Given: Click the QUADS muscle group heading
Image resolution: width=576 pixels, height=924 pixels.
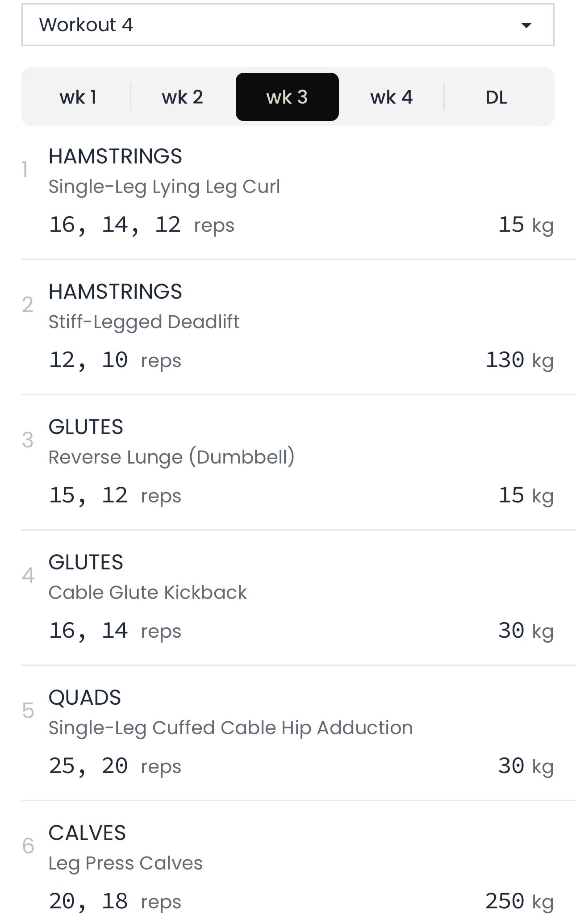Looking at the screenshot, I should point(85,698).
